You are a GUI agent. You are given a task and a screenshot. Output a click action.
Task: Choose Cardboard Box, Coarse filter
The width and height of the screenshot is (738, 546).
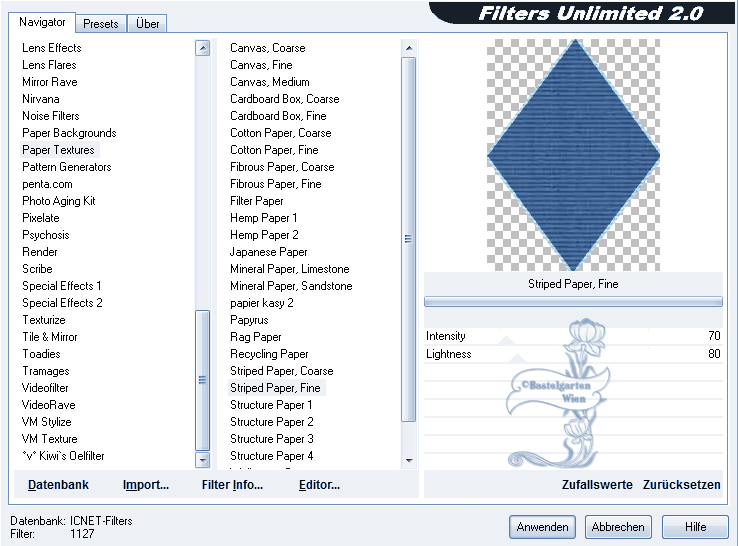click(x=285, y=99)
